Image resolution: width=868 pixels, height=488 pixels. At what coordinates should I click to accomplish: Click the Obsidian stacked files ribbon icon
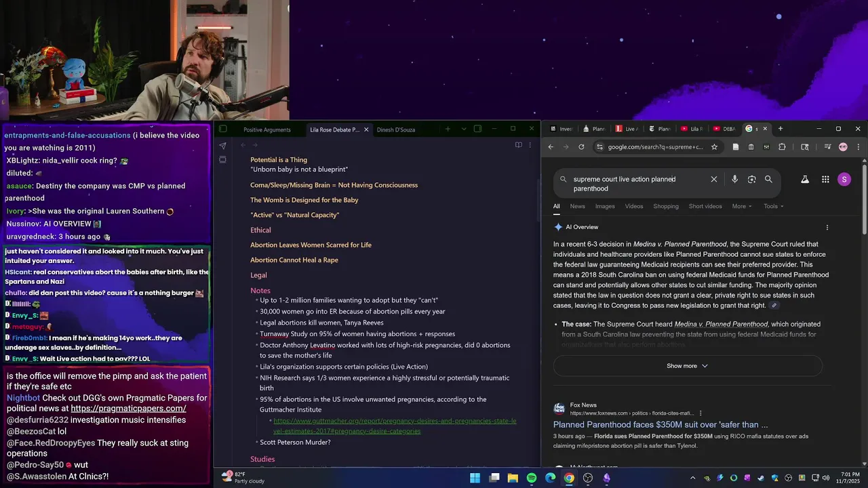coord(222,160)
